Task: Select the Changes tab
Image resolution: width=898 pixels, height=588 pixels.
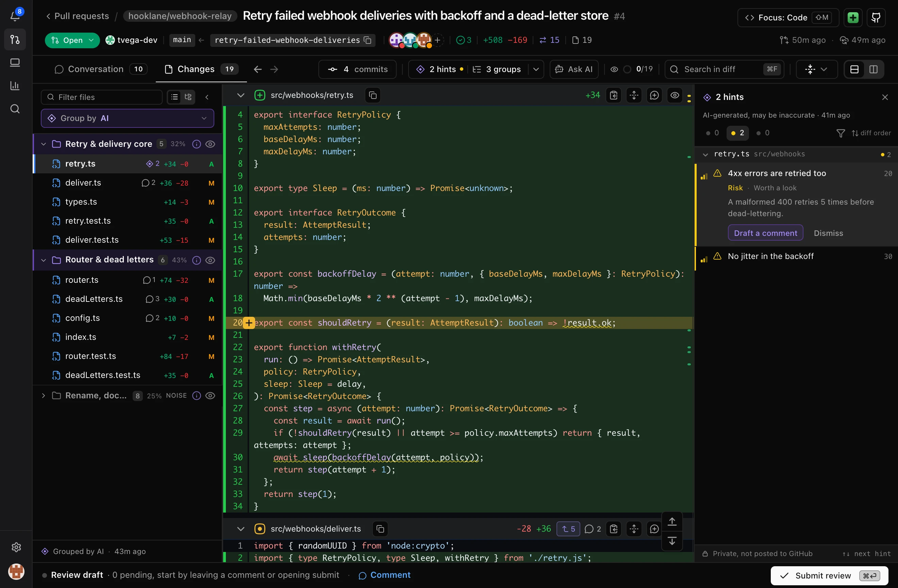Action: pos(201,69)
